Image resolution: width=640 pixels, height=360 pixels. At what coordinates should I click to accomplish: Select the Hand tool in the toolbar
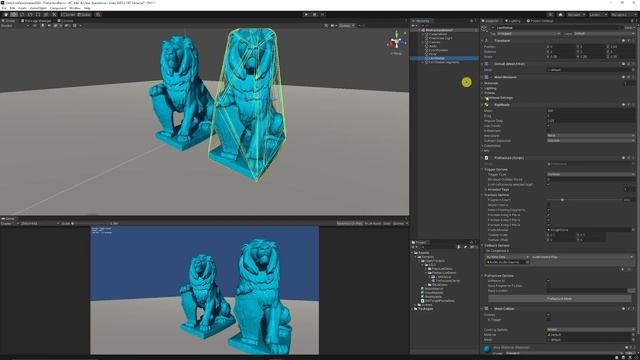(6, 14)
